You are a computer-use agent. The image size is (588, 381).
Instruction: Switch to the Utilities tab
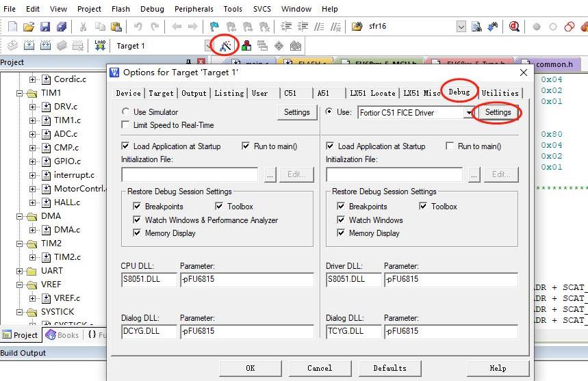(500, 93)
